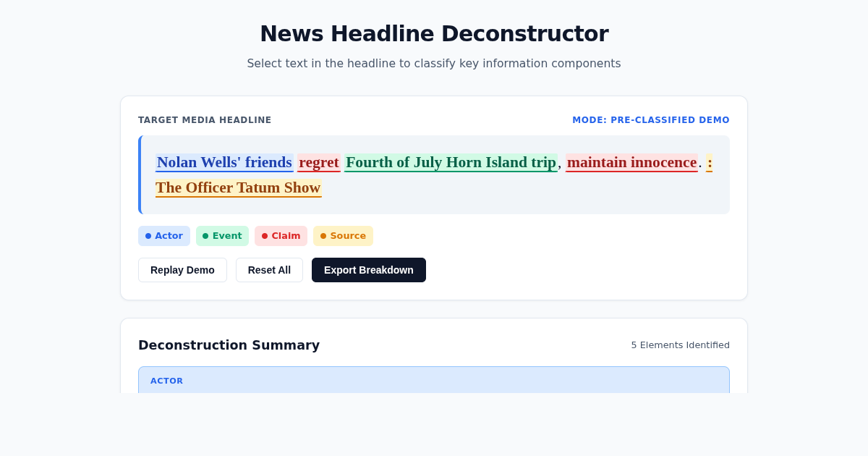Screen dimensions: 868x456
Task: Click the highlighted "The Officer Tatum Show"
Action: point(239,187)
